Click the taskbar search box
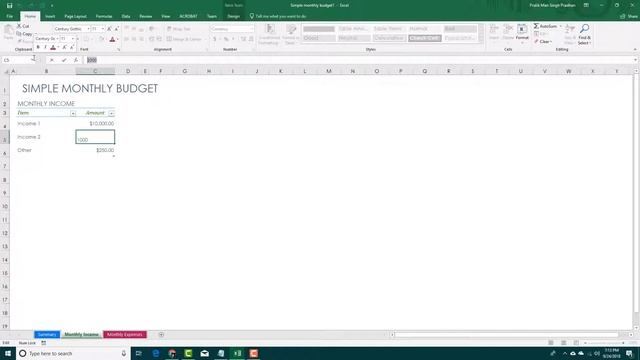Viewport: 640px width, 360px height. 73,353
